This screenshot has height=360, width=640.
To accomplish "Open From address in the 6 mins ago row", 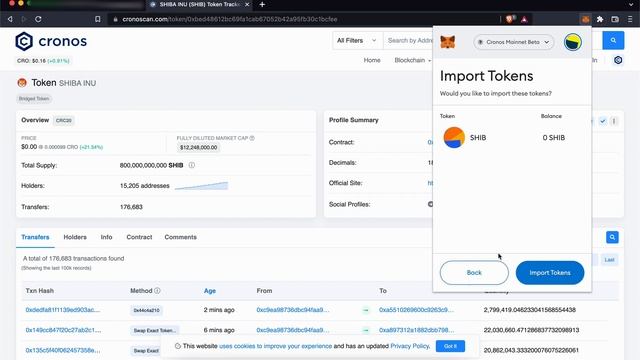I will pos(293,330).
